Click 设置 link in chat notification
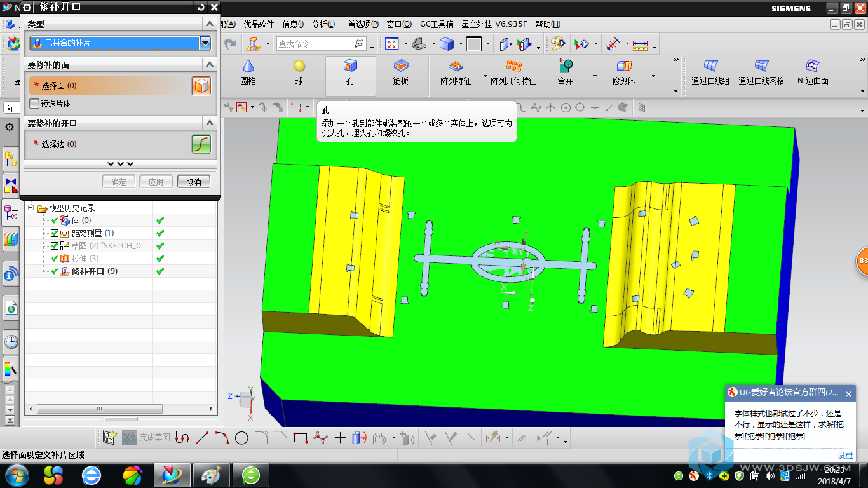The image size is (868, 488). click(845, 455)
